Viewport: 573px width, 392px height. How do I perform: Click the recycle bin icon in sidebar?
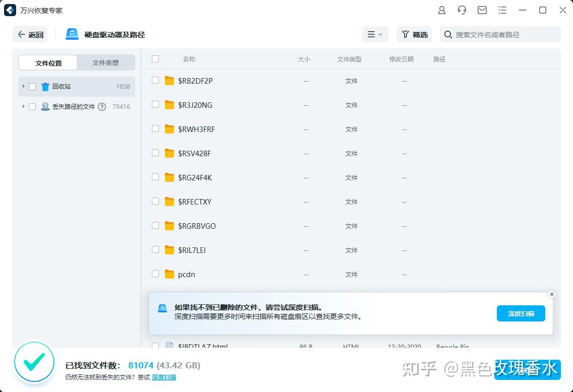[x=45, y=87]
